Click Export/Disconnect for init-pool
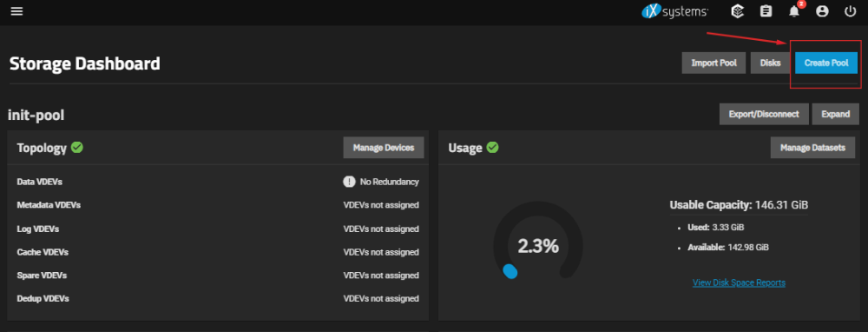The image size is (868, 332). pos(764,114)
